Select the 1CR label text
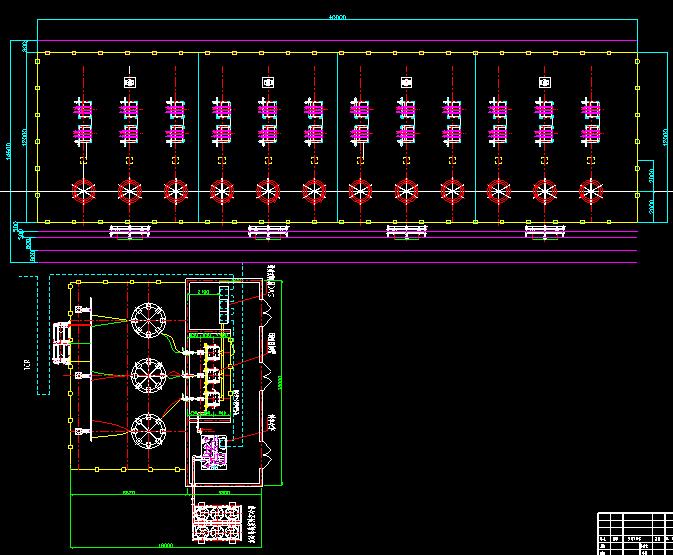Screen dimensions: 673x555 [x=27, y=367]
